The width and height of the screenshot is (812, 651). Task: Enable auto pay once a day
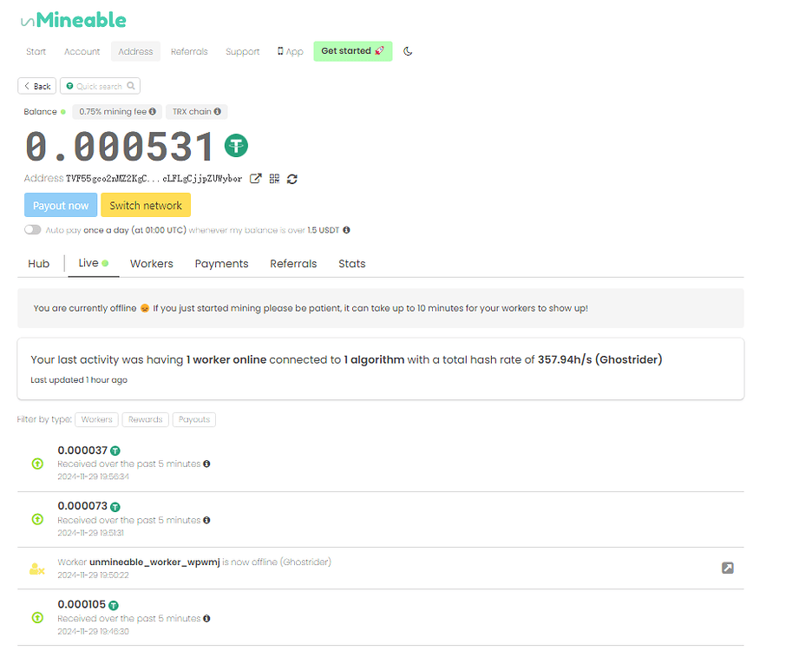pyautogui.click(x=33, y=230)
